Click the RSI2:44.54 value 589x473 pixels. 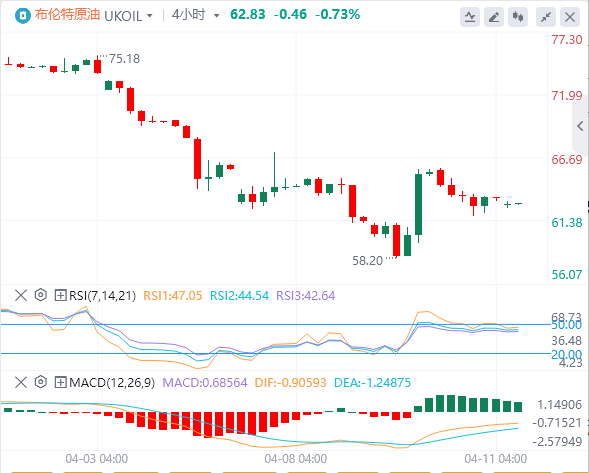(x=239, y=296)
